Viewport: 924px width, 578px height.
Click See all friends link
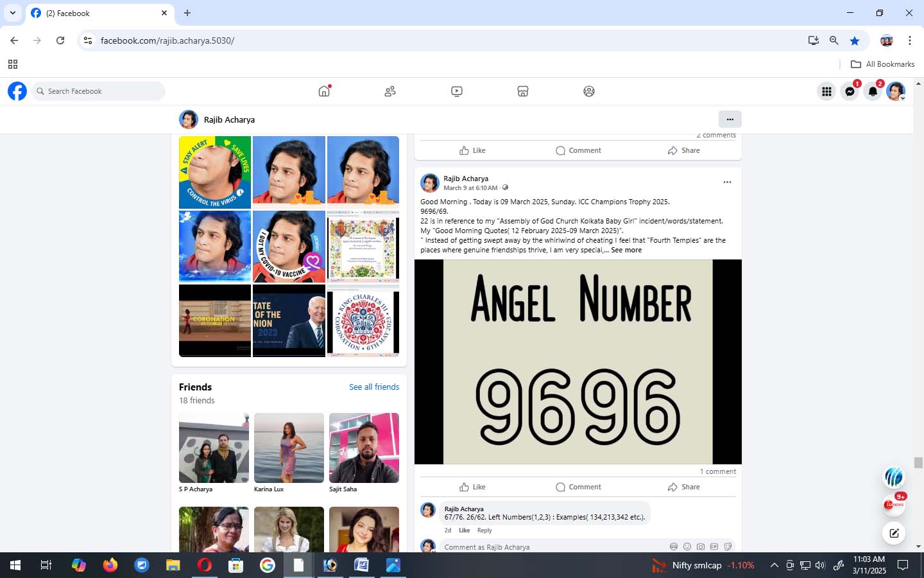(x=374, y=387)
